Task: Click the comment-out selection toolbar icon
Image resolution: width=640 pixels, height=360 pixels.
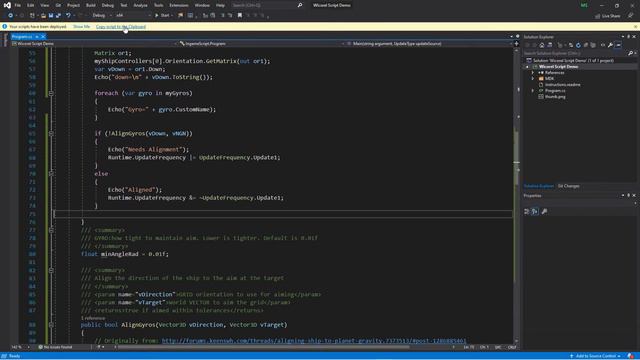Action: pyautogui.click(x=222, y=16)
